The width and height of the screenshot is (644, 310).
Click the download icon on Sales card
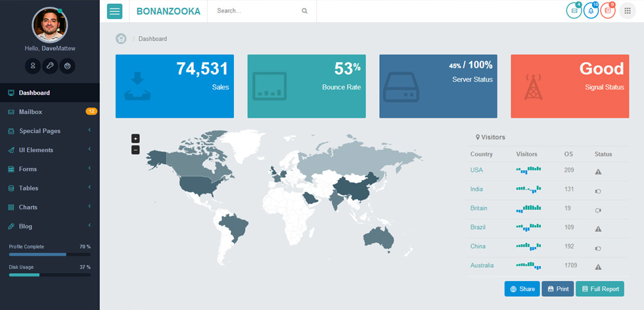(x=137, y=86)
